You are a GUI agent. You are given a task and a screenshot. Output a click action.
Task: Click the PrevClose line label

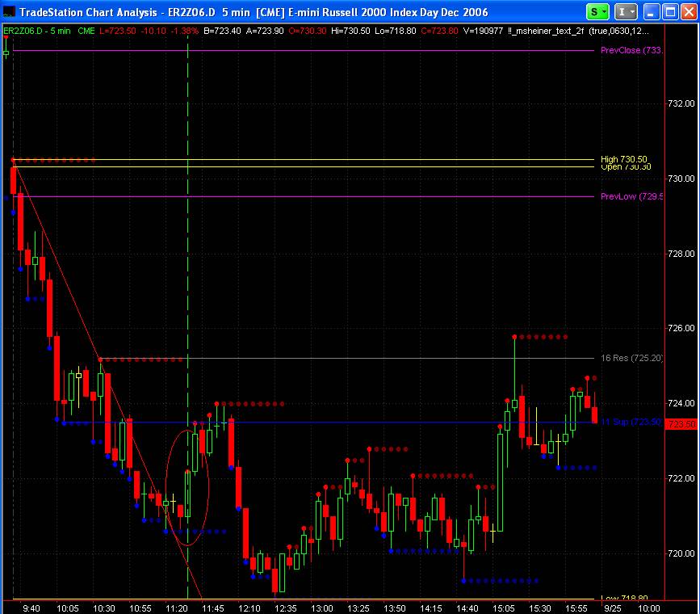coord(631,50)
